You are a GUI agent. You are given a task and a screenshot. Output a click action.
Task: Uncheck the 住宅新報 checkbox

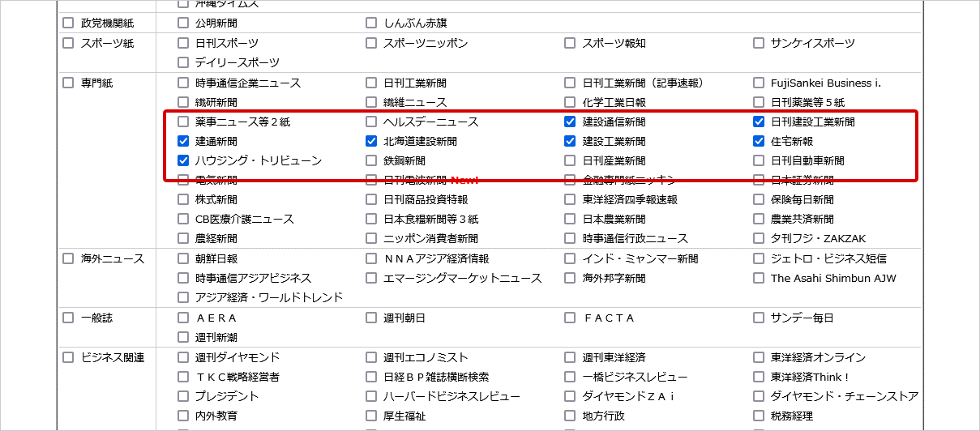click(x=759, y=142)
